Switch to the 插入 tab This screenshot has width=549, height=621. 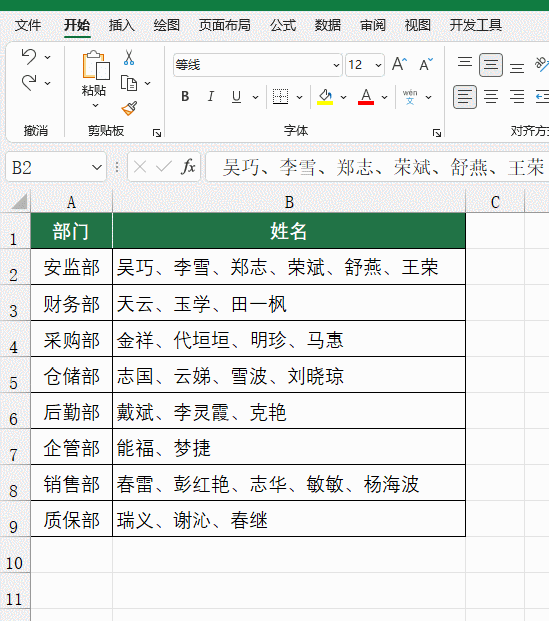coord(122,25)
